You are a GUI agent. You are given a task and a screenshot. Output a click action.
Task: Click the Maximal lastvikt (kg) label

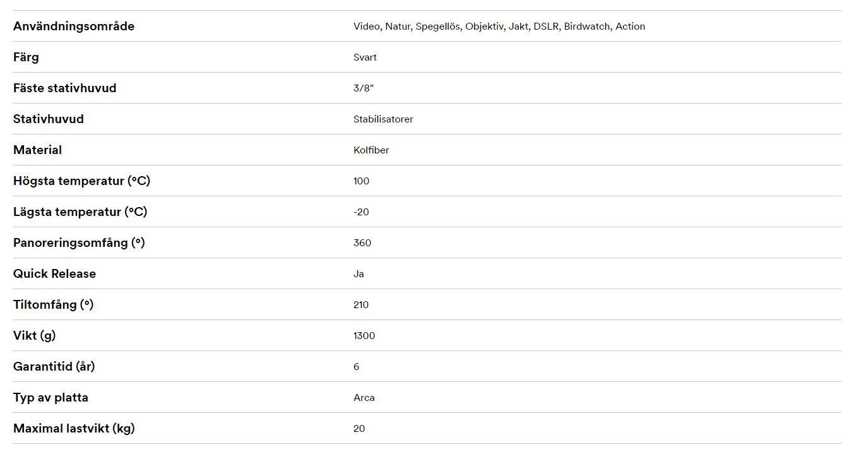[x=74, y=429]
